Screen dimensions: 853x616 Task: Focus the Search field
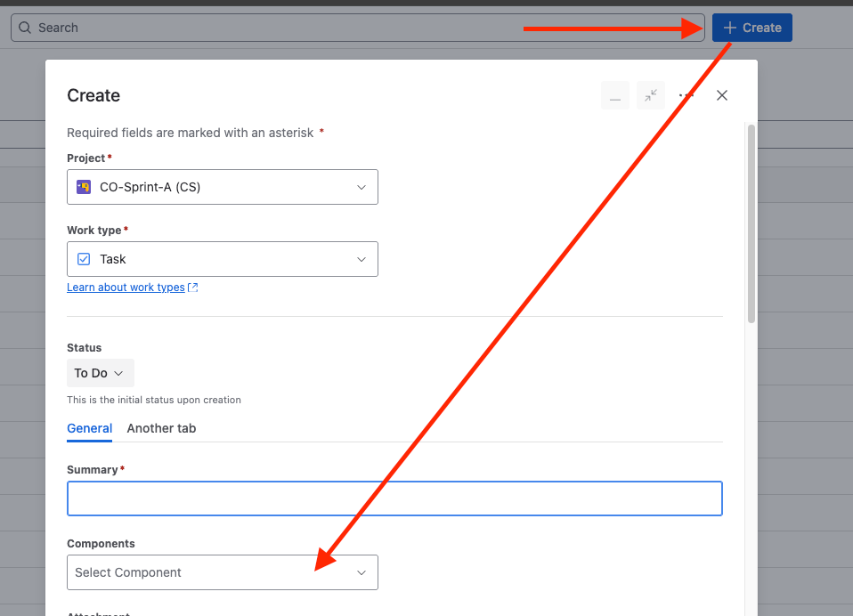coord(357,28)
